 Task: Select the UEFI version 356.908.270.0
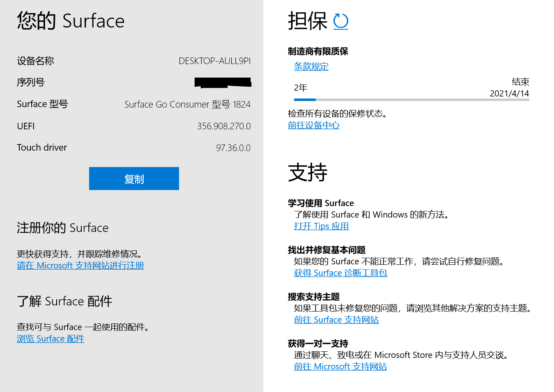point(224,126)
